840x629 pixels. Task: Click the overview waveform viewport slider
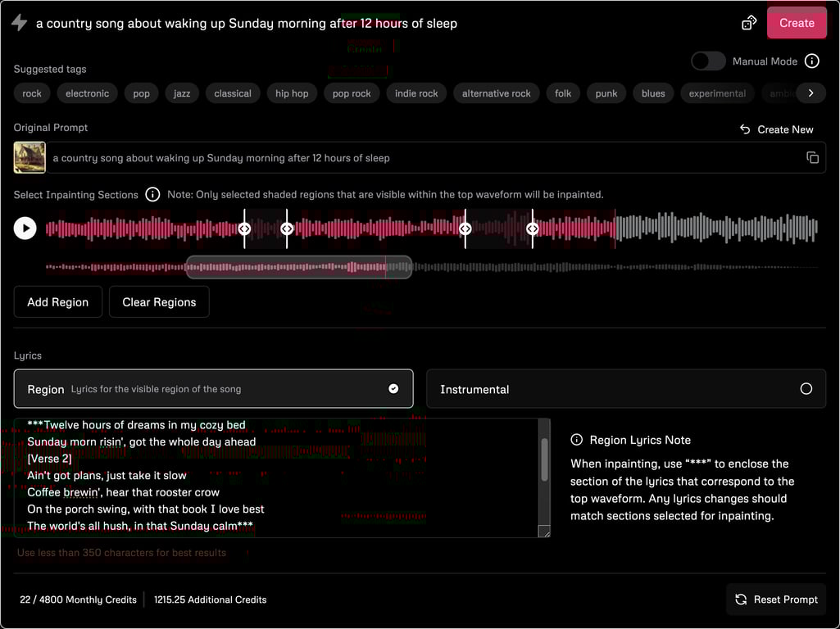tap(298, 267)
